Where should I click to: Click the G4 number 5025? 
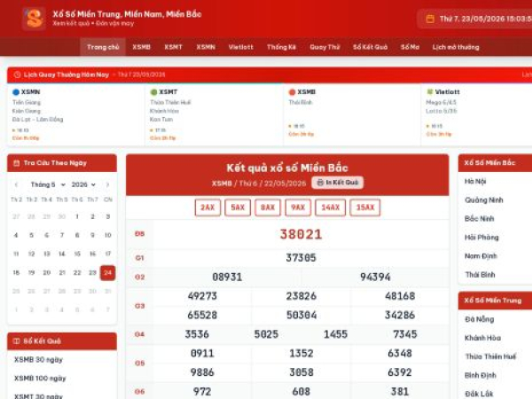[266, 334]
